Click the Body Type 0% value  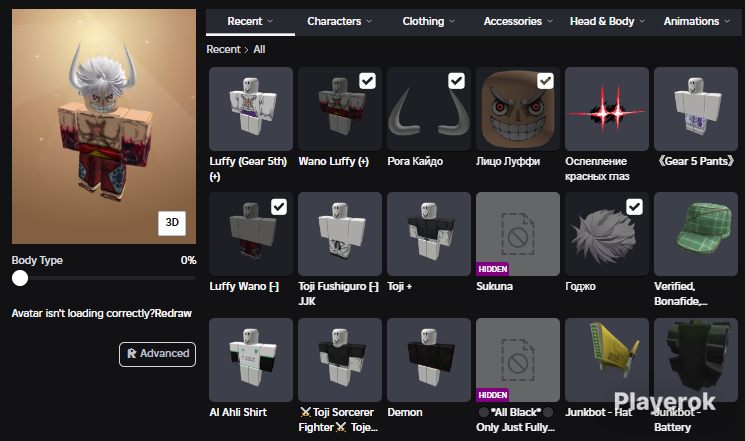(189, 260)
